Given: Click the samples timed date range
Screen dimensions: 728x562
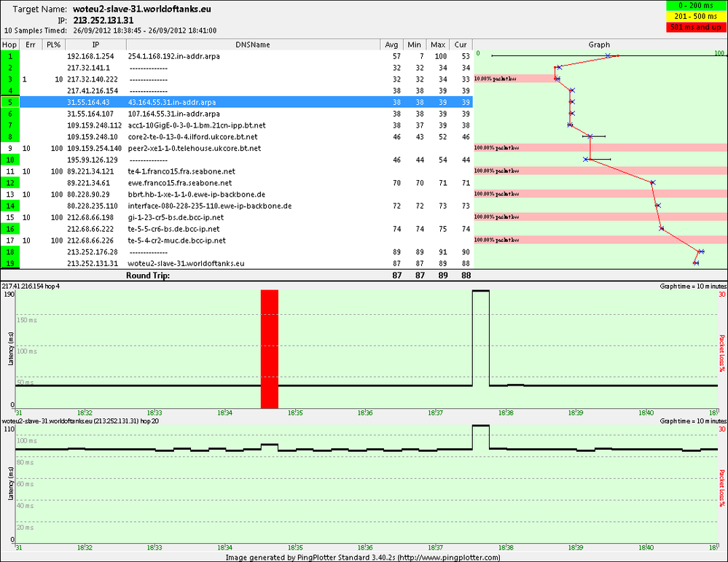Looking at the screenshot, I should (x=145, y=31).
